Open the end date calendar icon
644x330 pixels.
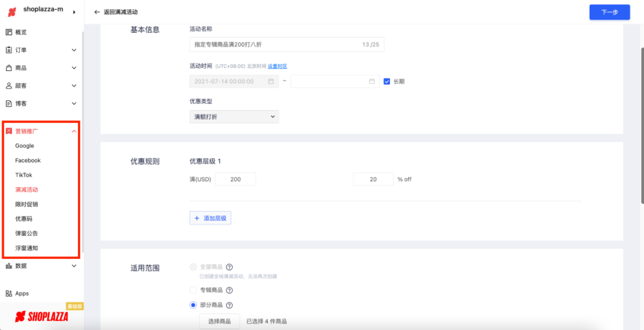coord(371,81)
